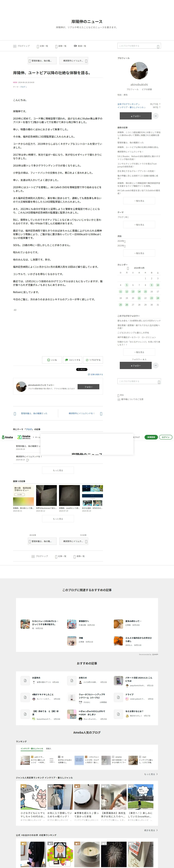Select August 21 in calendar
Screen dimensions: 174x868
pos(139,298)
